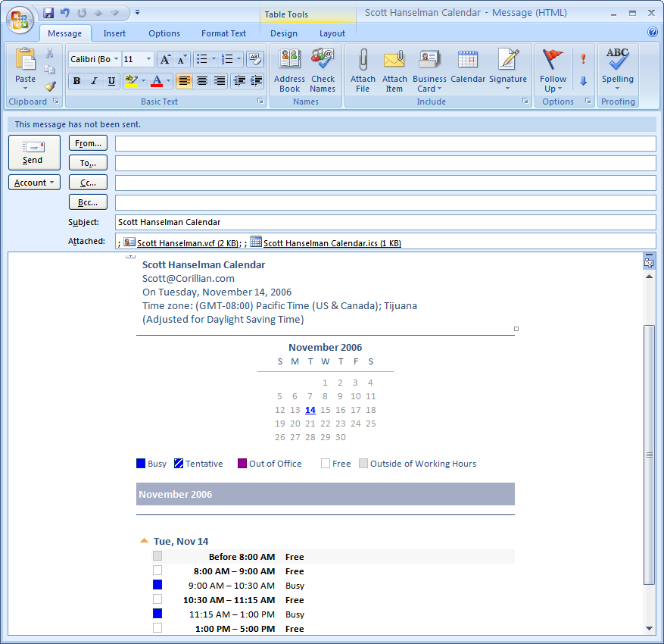Expand the Basic Text dialog launcher
The image size is (664, 644).
coord(260,102)
